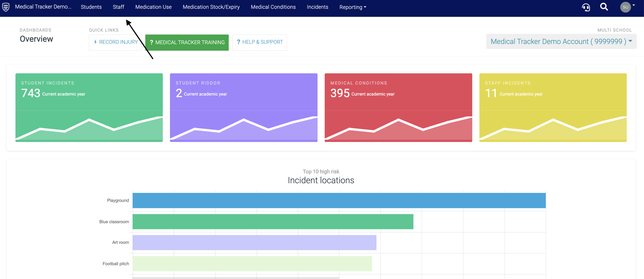Screen dimensions: 644x279
Task: Click the Art room axis label
Action: click(120, 242)
